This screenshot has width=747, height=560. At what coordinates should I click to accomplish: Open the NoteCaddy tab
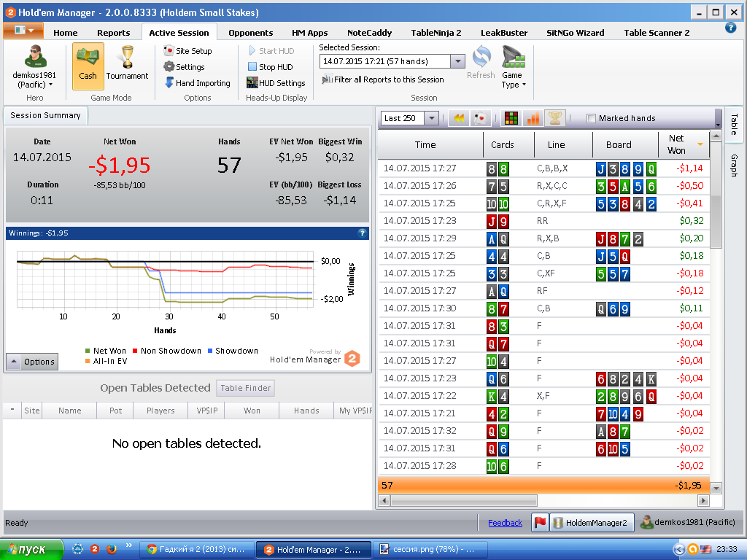[369, 32]
